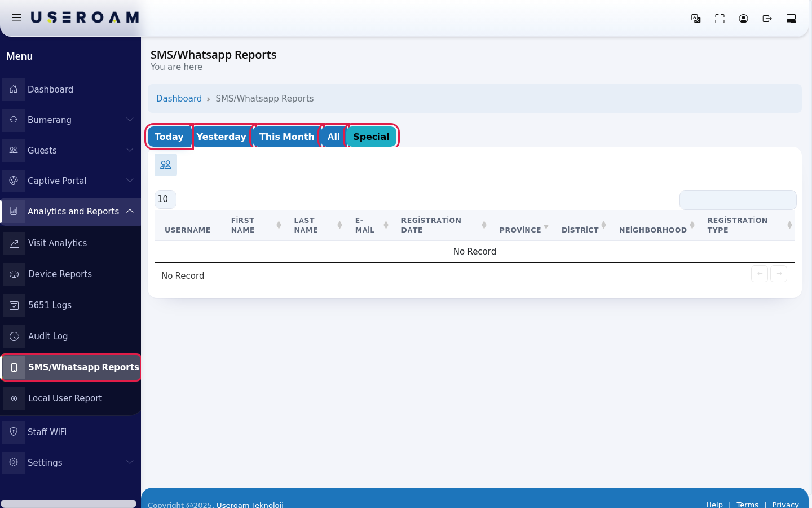Open the Terms footer link
Image resolution: width=812 pixels, height=508 pixels.
click(747, 504)
